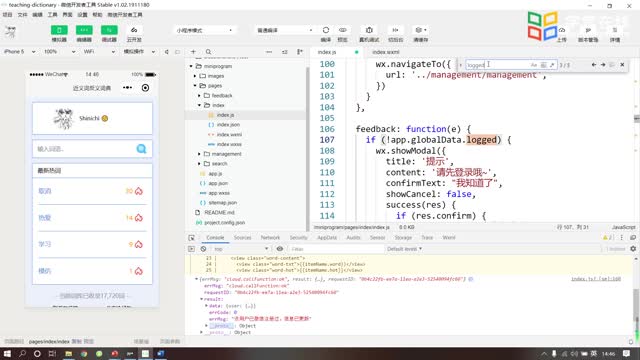The image size is (640, 360).
Task: Toggle whole word match in find box
Action: click(x=543, y=65)
